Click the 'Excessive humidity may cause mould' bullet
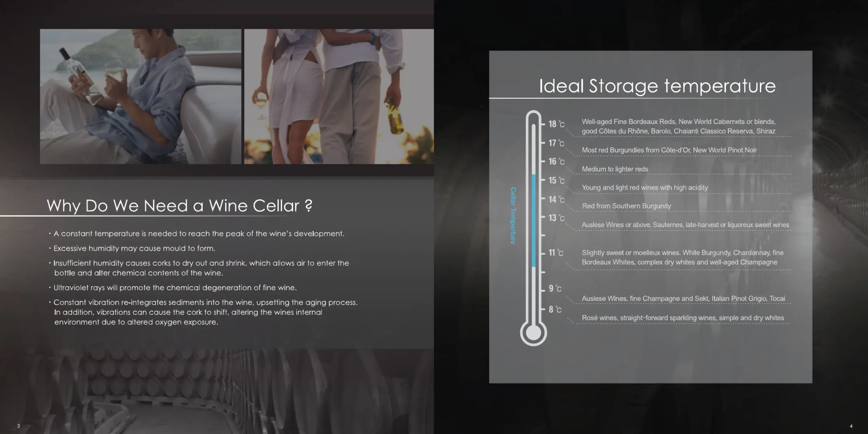Viewport: 868px width, 434px height. (x=132, y=248)
